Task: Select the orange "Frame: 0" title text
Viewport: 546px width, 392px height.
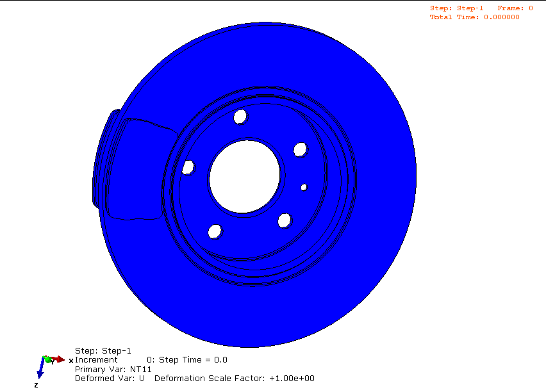Action: [x=515, y=8]
